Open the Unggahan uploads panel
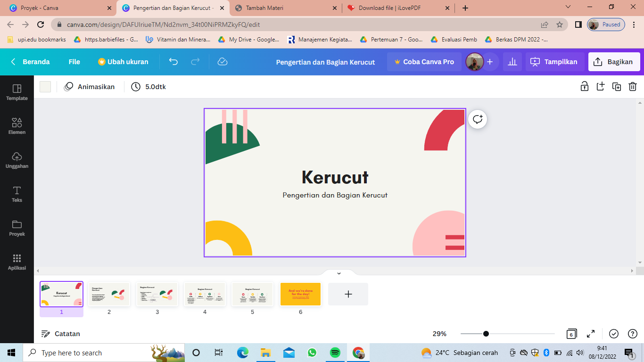The width and height of the screenshot is (644, 362). (x=17, y=160)
